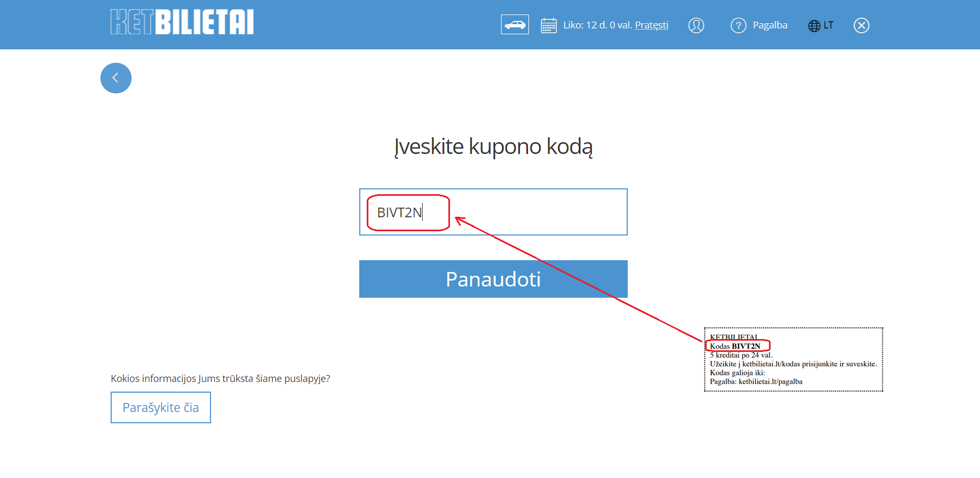Open the user profile icon

tap(696, 25)
